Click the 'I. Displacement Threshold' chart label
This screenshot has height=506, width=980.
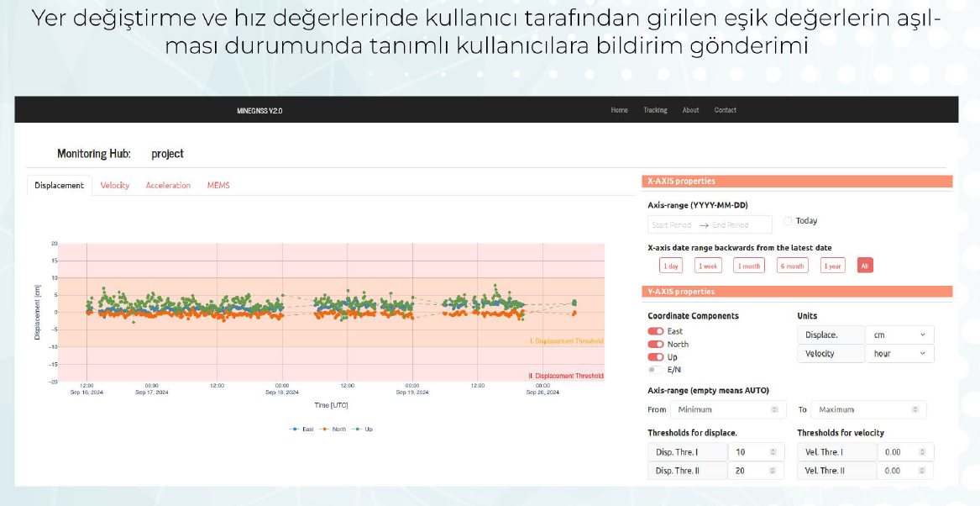566,341
